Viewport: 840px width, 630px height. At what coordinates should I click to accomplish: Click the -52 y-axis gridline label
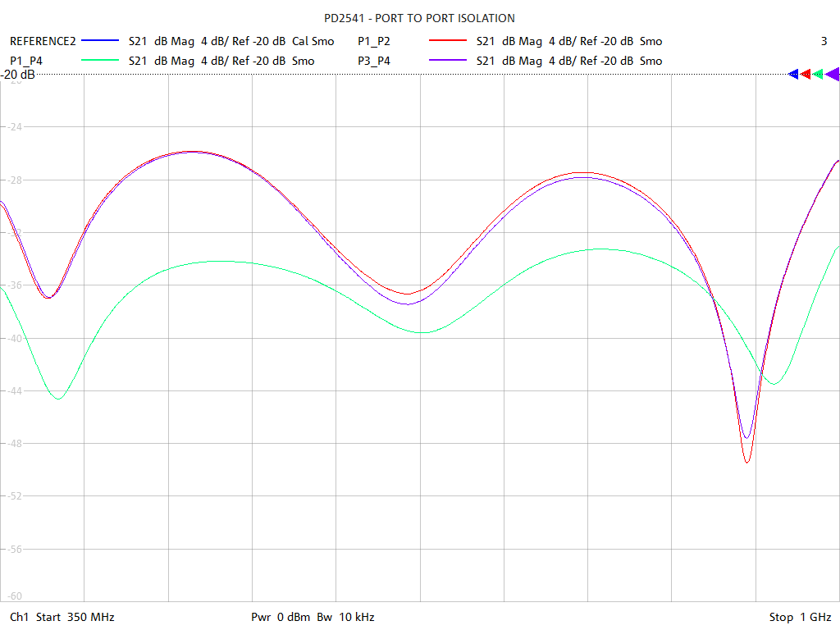pos(13,495)
